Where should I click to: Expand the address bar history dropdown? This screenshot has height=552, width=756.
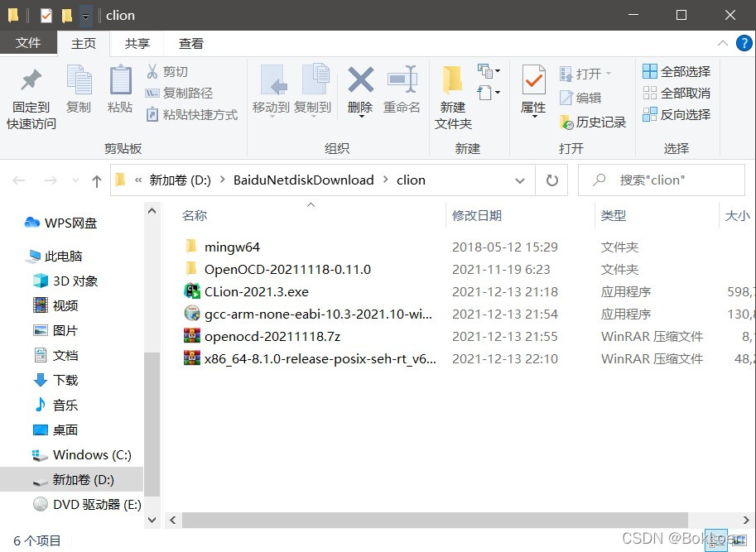[x=520, y=180]
